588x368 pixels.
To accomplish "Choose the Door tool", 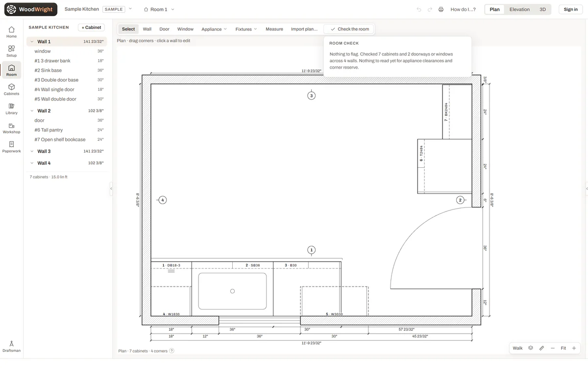I will (x=164, y=29).
